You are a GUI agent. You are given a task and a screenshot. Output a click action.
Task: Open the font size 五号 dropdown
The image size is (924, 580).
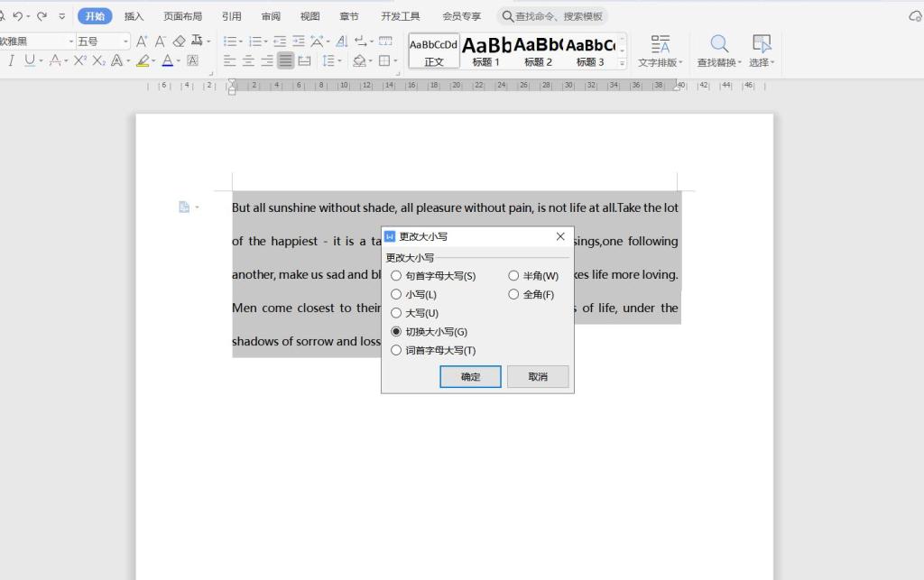point(126,41)
